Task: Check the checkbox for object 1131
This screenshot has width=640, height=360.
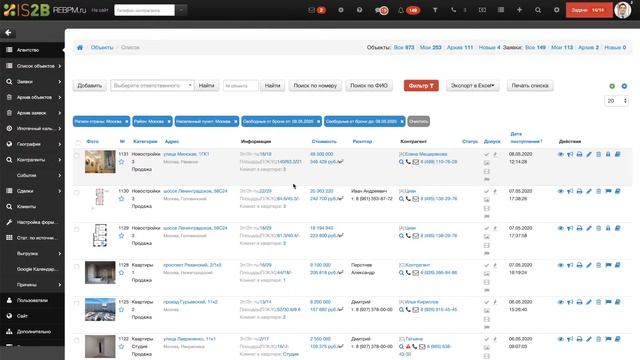Action: [77, 155]
